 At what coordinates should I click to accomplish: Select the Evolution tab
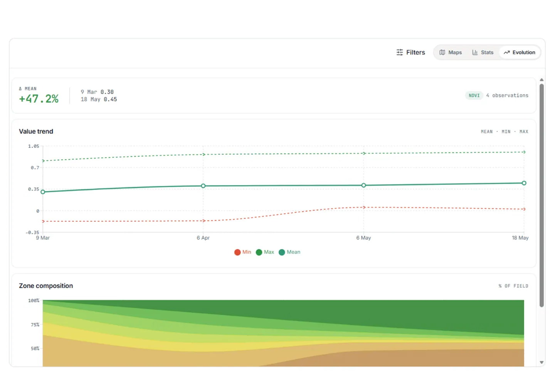click(x=520, y=52)
